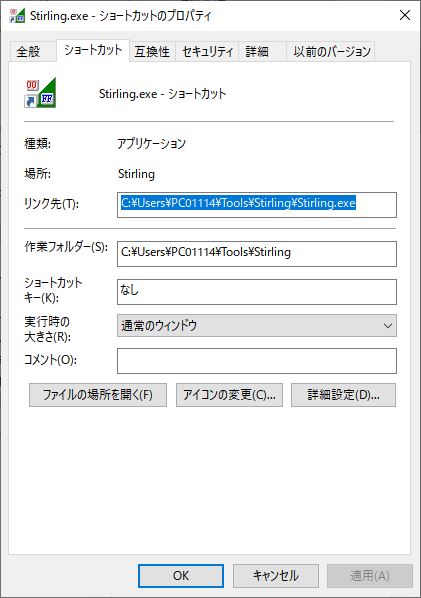The width and height of the screenshot is (421, 598).
Task: Confirm with the OK button
Action: tap(181, 575)
